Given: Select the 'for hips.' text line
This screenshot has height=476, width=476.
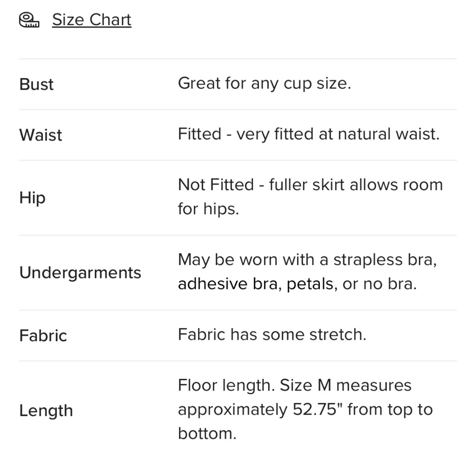Looking at the screenshot, I should [x=208, y=209].
